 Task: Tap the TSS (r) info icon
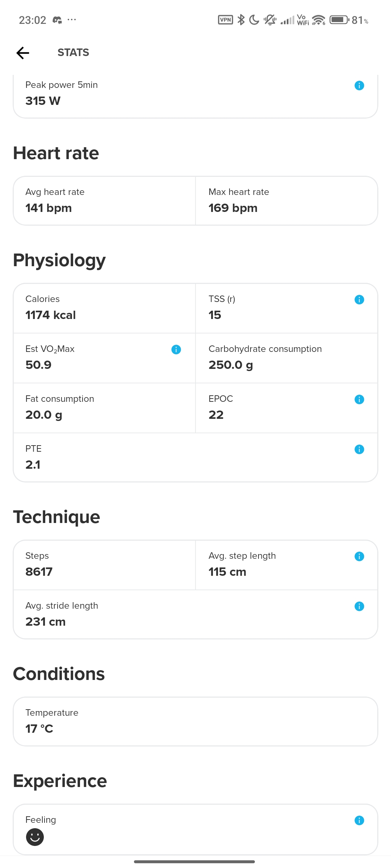tap(359, 299)
